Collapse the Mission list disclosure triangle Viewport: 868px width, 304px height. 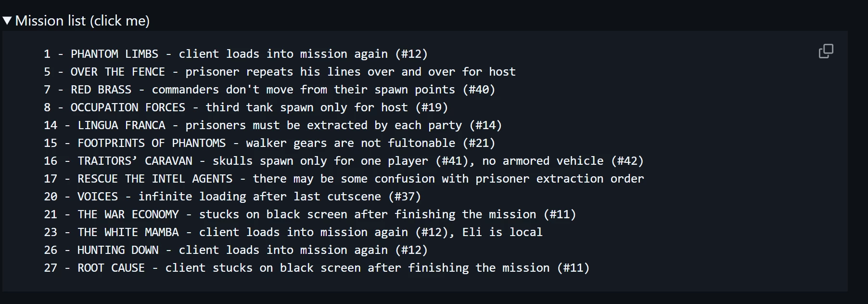[x=7, y=21]
